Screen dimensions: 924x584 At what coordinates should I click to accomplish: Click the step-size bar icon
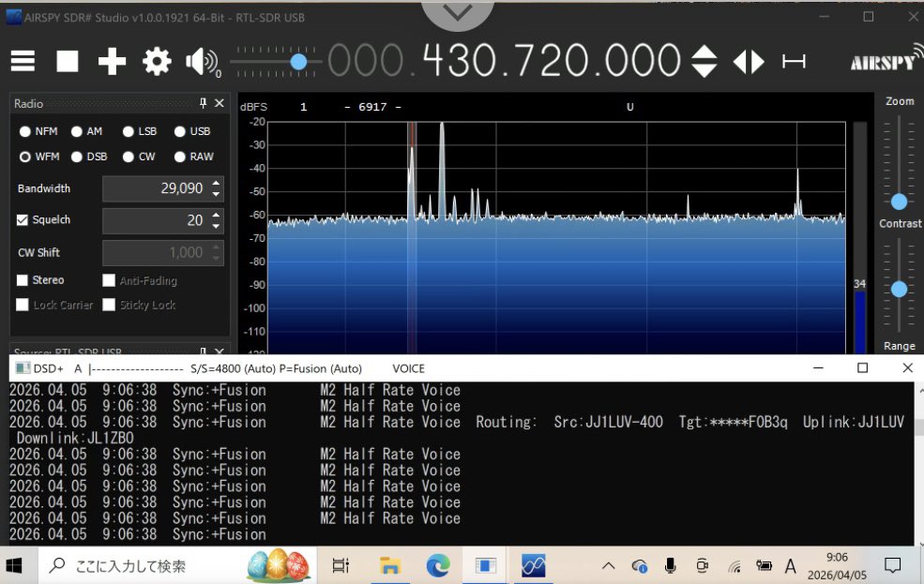click(x=794, y=61)
